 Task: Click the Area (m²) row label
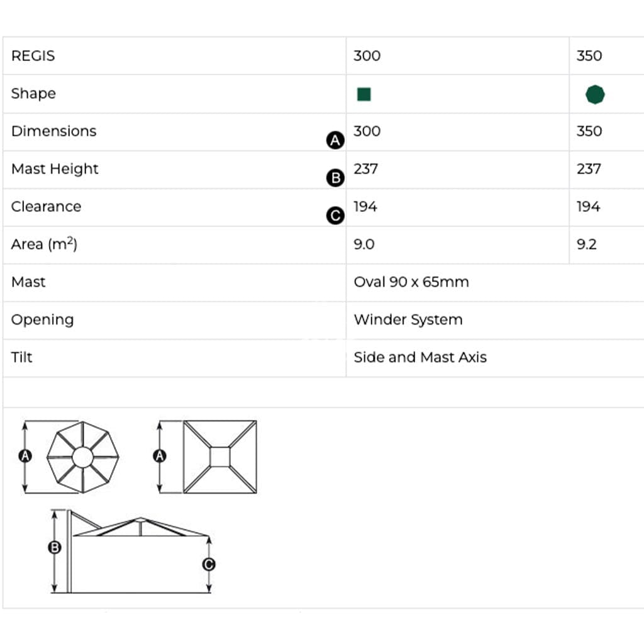[44, 245]
